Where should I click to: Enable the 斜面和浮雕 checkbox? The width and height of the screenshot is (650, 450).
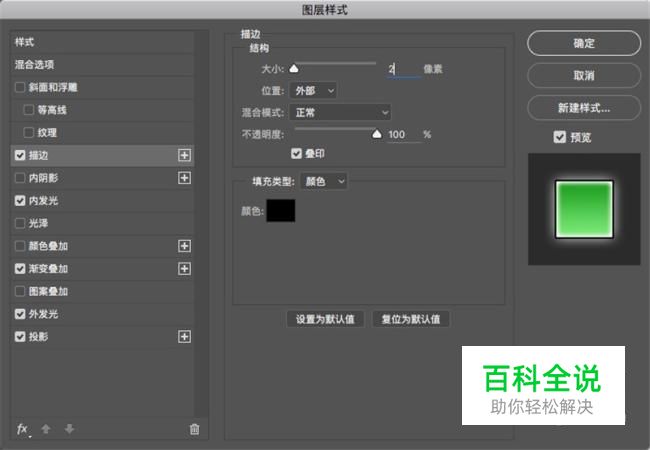click(x=20, y=87)
